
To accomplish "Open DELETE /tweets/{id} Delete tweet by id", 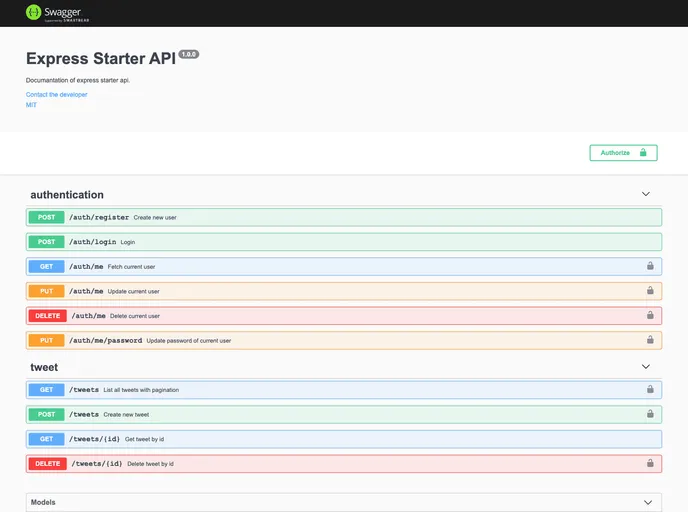I will coord(344,463).
